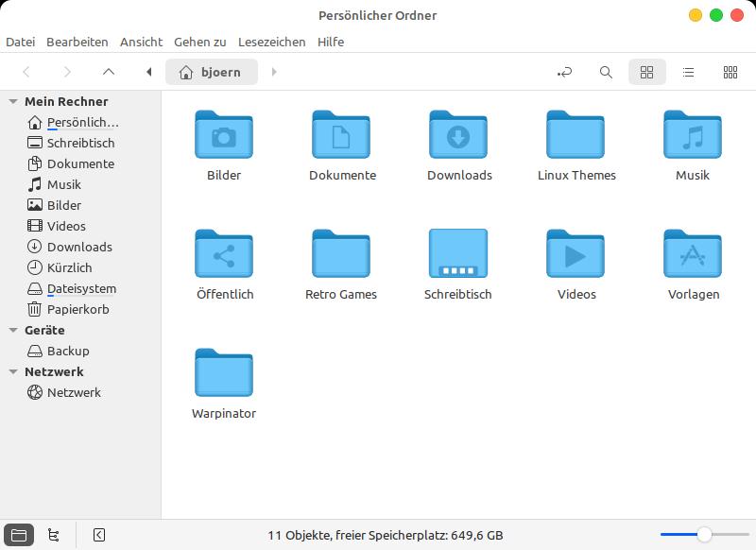The height and width of the screenshot is (550, 756).
Task: Open the Downloads folder icon
Action: pos(458,135)
